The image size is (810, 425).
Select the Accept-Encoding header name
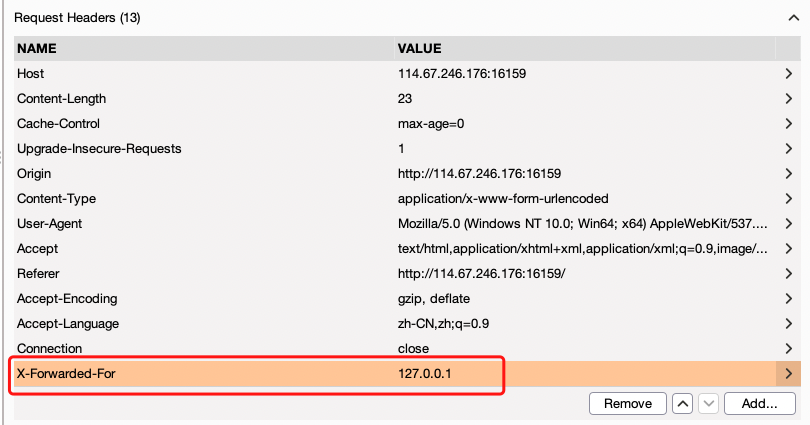(x=67, y=298)
